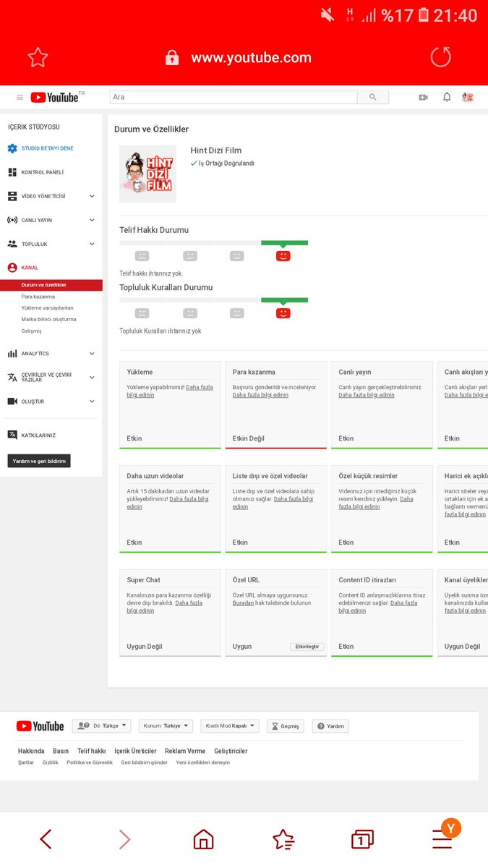Image resolution: width=488 pixels, height=868 pixels.
Task: Open the browser tabs counter
Action: click(362, 839)
